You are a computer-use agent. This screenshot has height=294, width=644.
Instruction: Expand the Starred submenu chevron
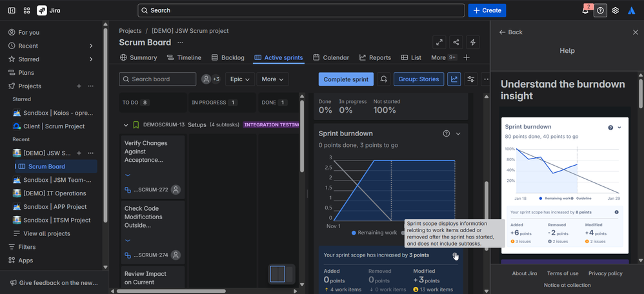pos(91,59)
